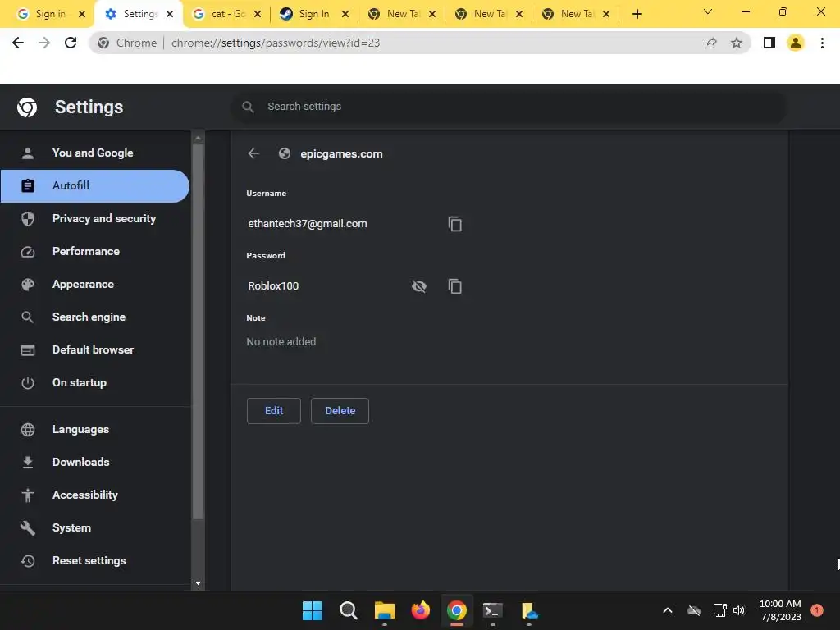Click the Edit button
This screenshot has width=840, height=630.
pyautogui.click(x=274, y=411)
